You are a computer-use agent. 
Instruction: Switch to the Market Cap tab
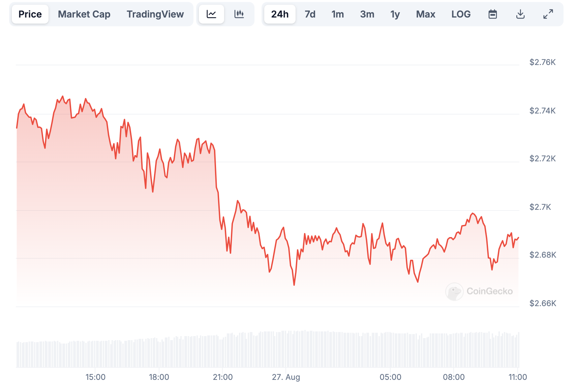coord(84,14)
